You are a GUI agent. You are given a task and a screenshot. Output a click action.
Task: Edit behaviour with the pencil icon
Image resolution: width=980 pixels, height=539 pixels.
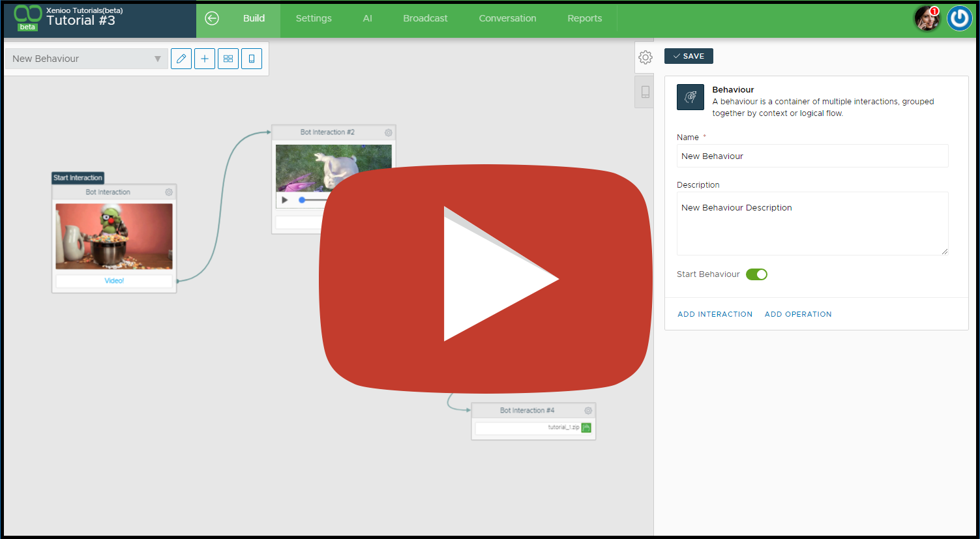tap(181, 59)
